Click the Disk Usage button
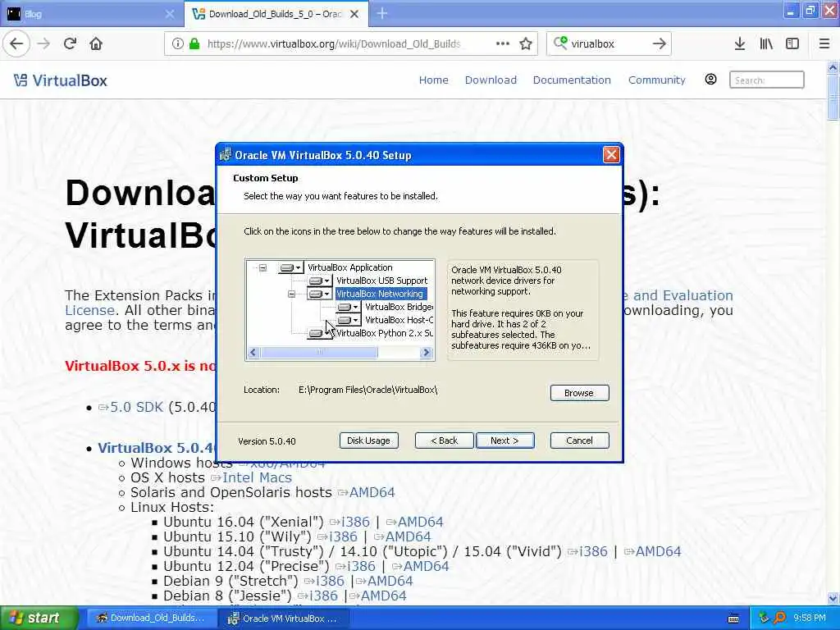 click(x=368, y=441)
